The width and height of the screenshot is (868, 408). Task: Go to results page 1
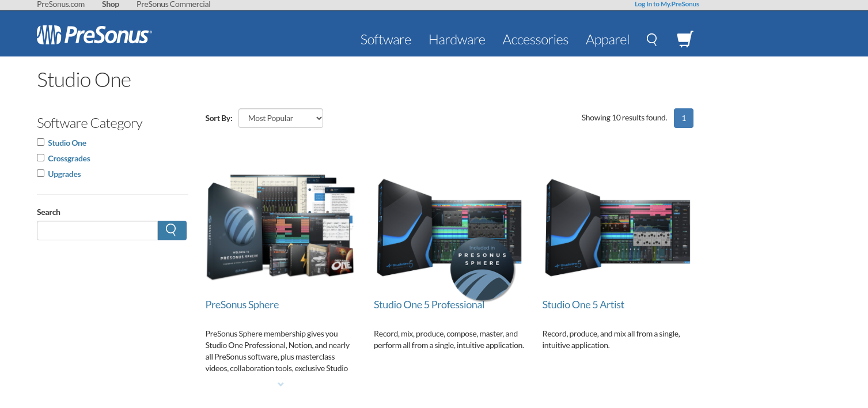[x=684, y=118]
